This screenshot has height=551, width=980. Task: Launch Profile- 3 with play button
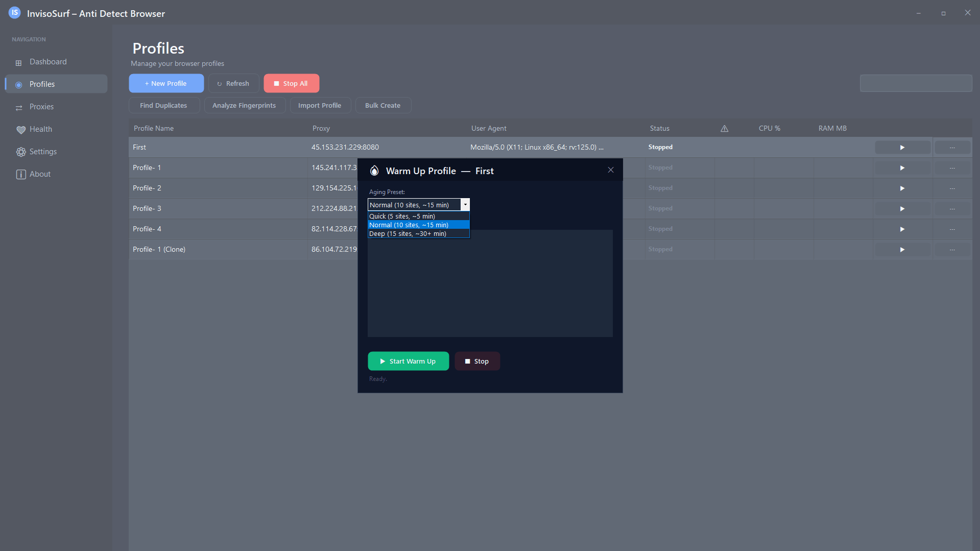(x=902, y=209)
